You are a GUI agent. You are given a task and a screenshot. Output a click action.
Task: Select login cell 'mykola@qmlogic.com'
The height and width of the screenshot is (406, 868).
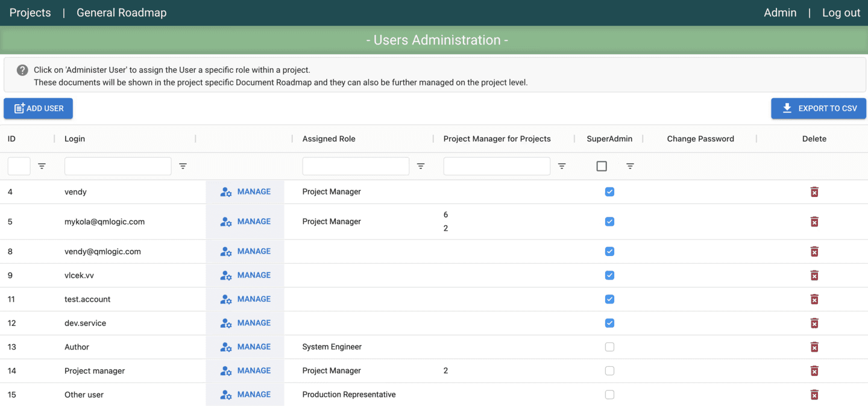(x=104, y=222)
